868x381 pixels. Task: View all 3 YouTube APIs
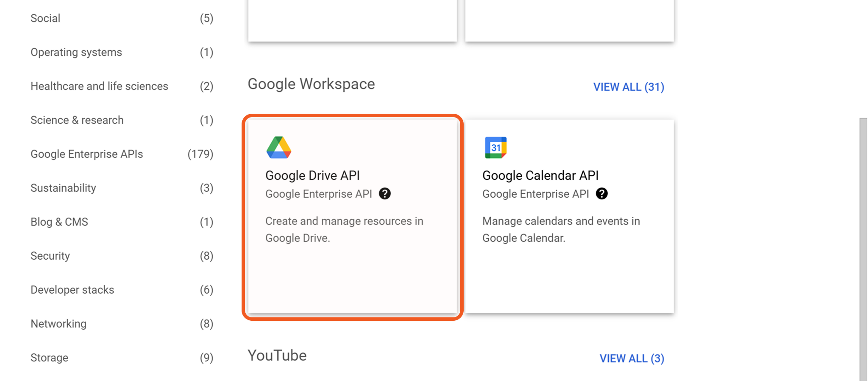[632, 359]
